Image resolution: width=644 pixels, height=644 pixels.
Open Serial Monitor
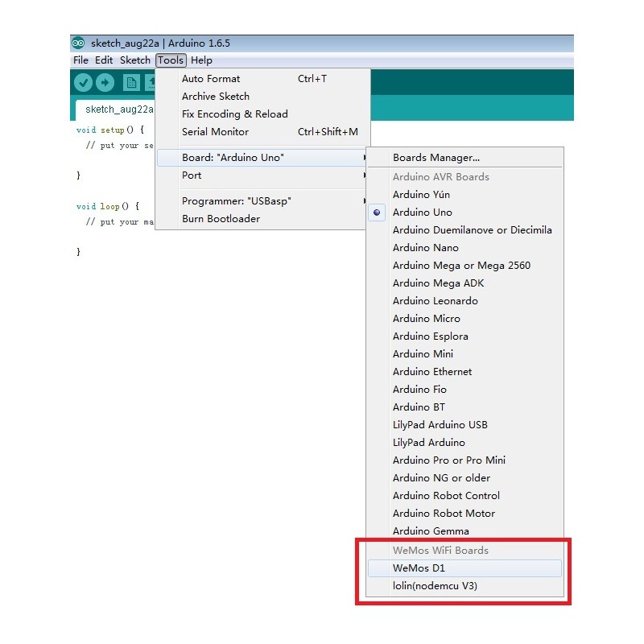[262, 132]
